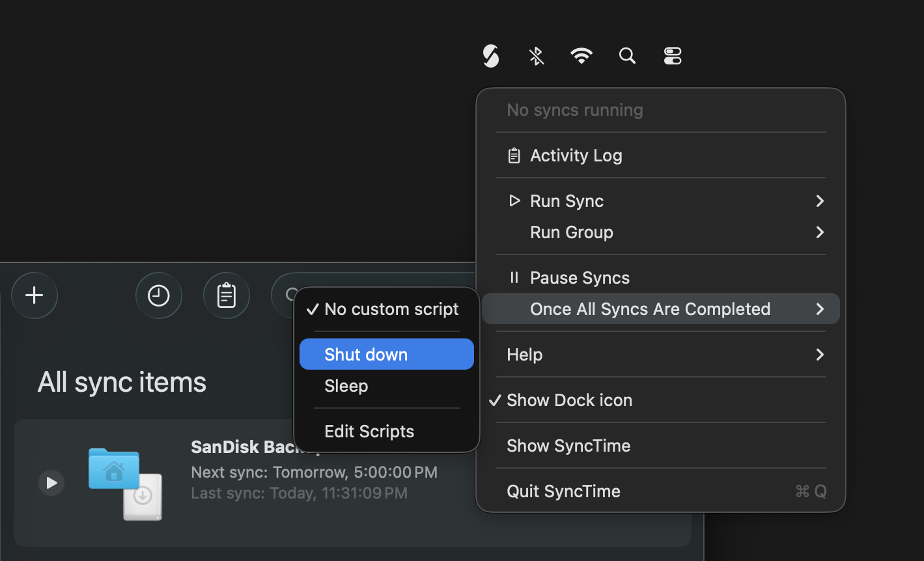
Task: Open the Bluetooth status menu
Action: [536, 56]
